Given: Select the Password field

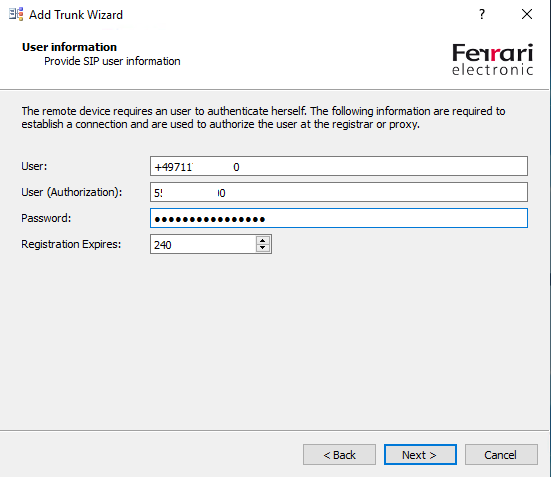Looking at the screenshot, I should [339, 218].
